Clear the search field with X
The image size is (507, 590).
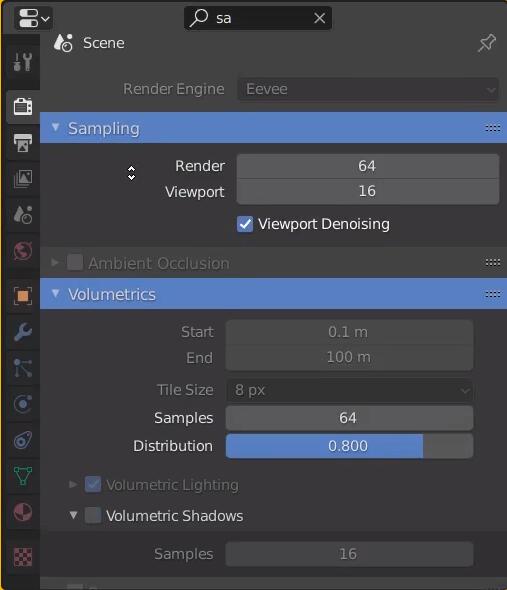pos(320,18)
